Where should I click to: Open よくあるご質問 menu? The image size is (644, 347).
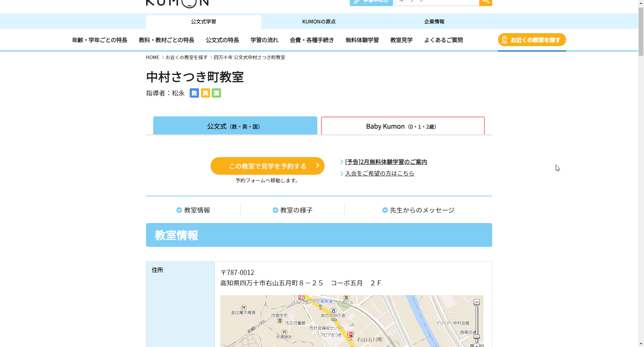coord(444,40)
